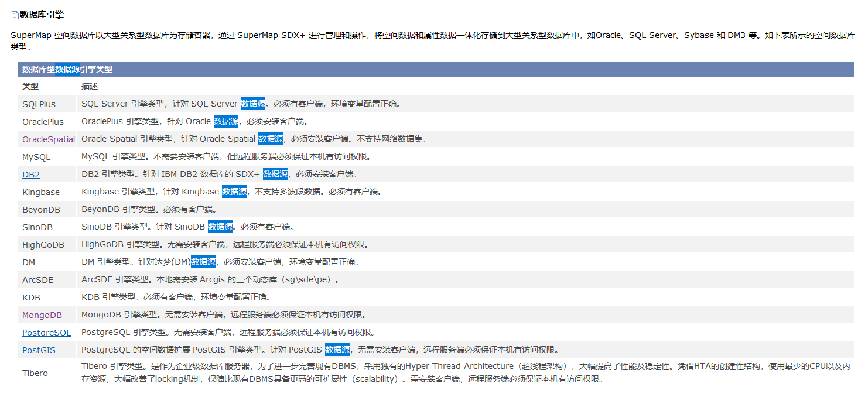Click the table title 数据库型数据源引擎类型
Viewport: 868px width, 393px height.
point(67,69)
